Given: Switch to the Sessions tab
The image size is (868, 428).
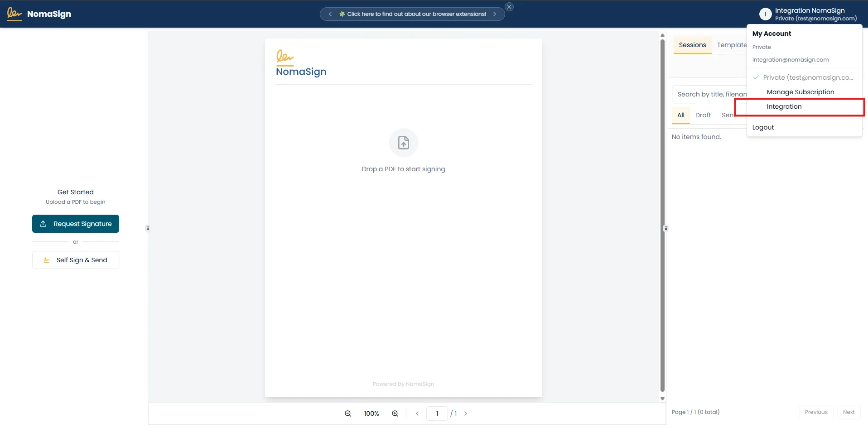Looking at the screenshot, I should [x=692, y=45].
